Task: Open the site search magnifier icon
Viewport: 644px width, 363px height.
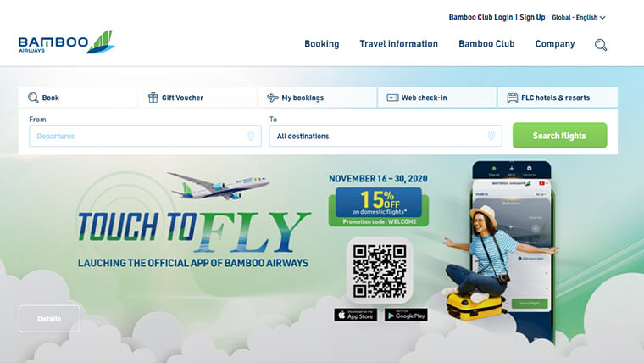Action: (601, 44)
